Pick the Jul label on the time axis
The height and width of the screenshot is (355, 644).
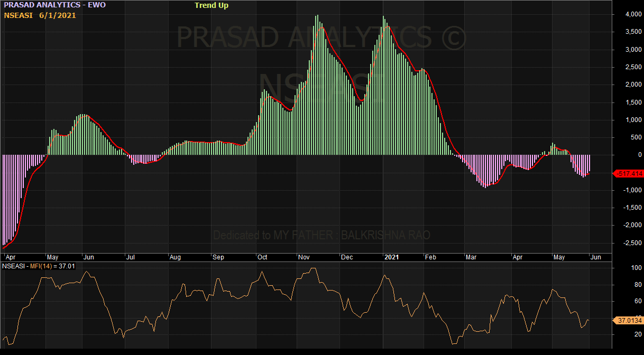pyautogui.click(x=130, y=257)
